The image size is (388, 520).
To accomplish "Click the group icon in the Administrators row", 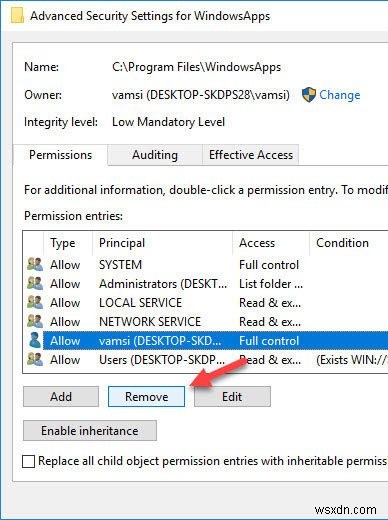I will click(35, 284).
